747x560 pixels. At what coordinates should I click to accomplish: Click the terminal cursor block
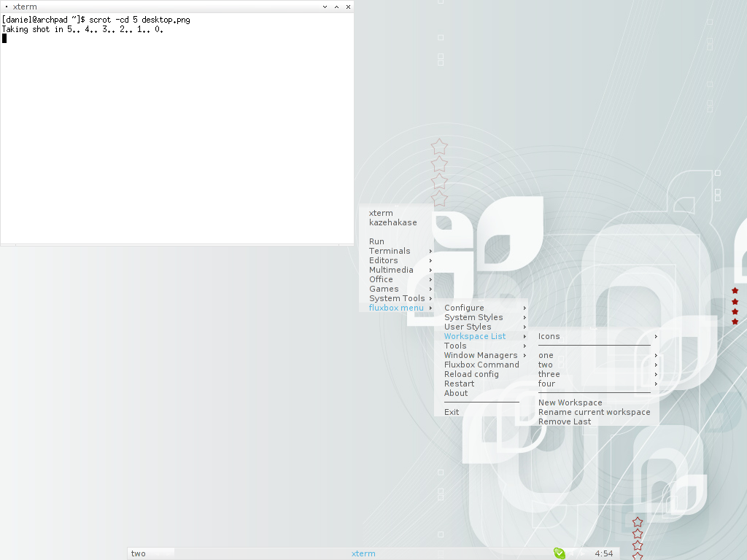pyautogui.click(x=4, y=39)
